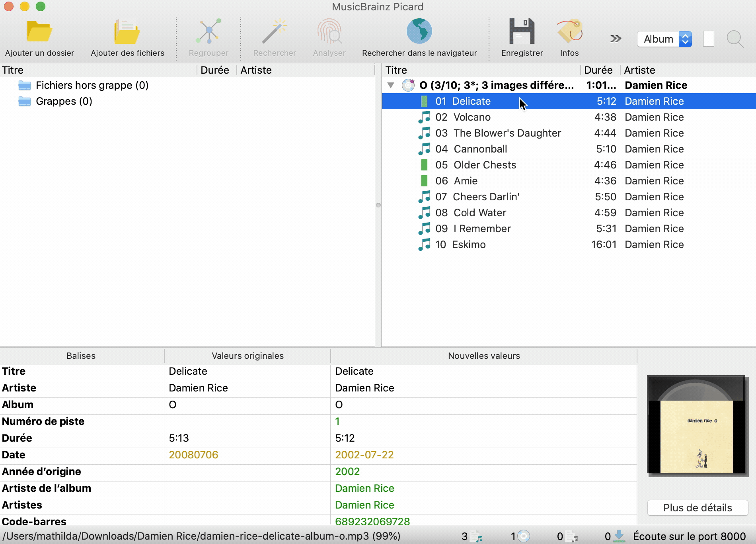756x544 pixels.
Task: Click the music note icon beside I Remember
Action: pos(424,229)
